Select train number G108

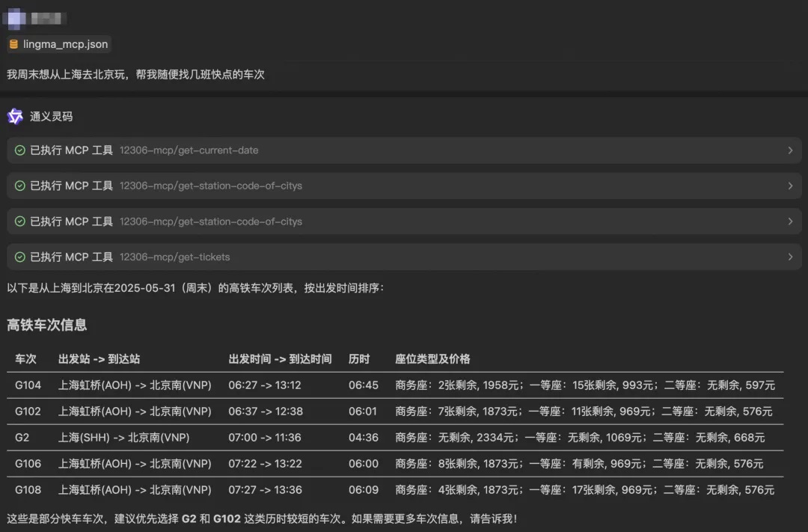[x=28, y=490]
